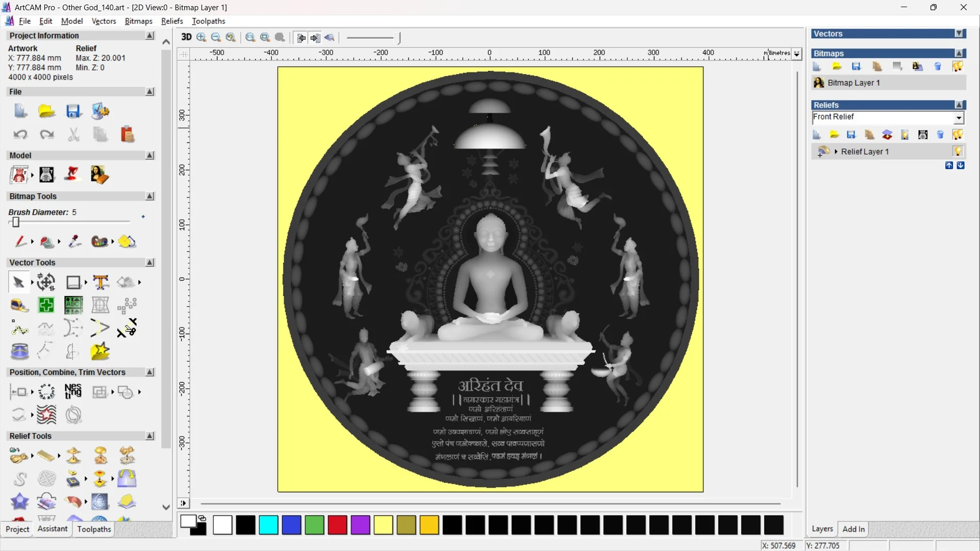
Task: Select the Zoom In tool on the 2D toolbar
Action: point(201,37)
